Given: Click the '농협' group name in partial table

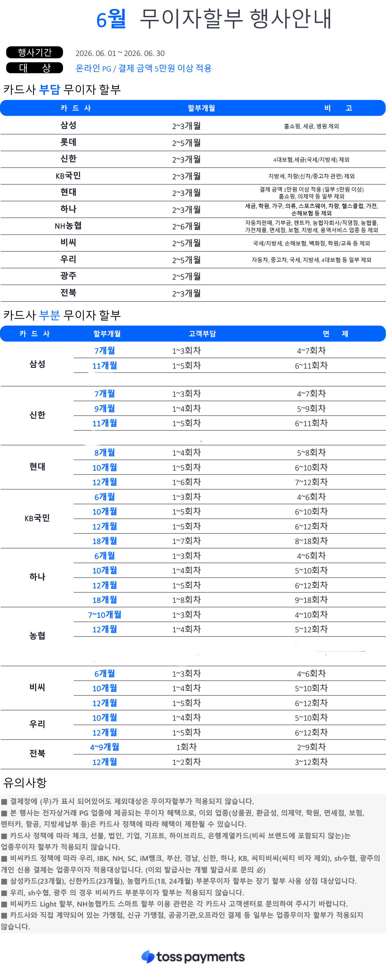Looking at the screenshot, I should pyautogui.click(x=37, y=636).
